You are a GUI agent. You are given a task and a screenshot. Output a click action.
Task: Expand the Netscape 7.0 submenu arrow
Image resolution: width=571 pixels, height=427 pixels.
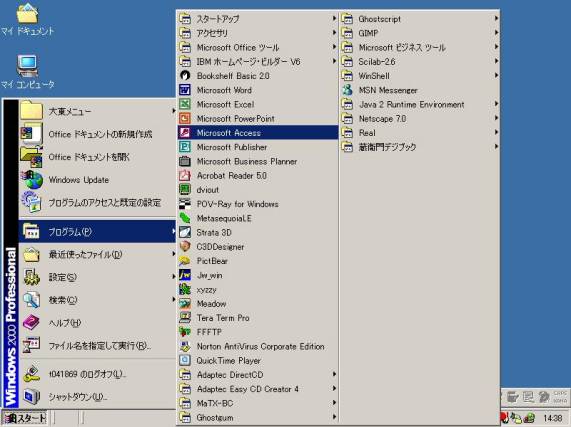496,118
